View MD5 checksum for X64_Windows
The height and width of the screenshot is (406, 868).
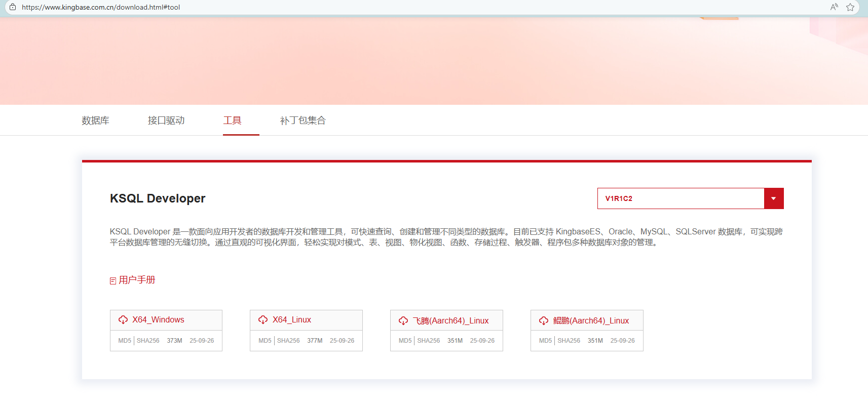(125, 341)
